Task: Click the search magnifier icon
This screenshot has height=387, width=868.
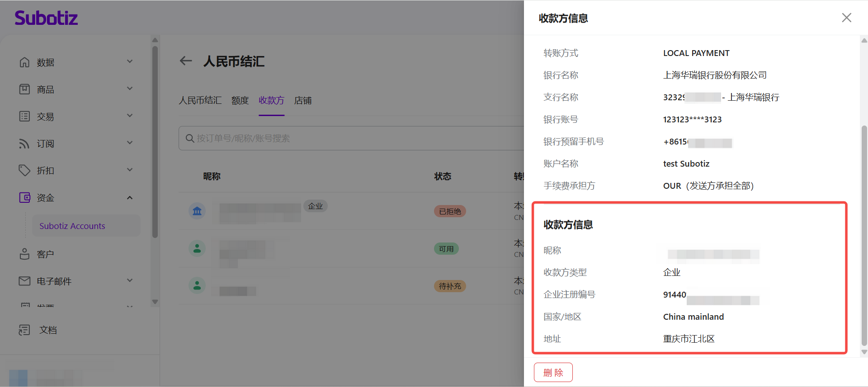Action: (190, 138)
